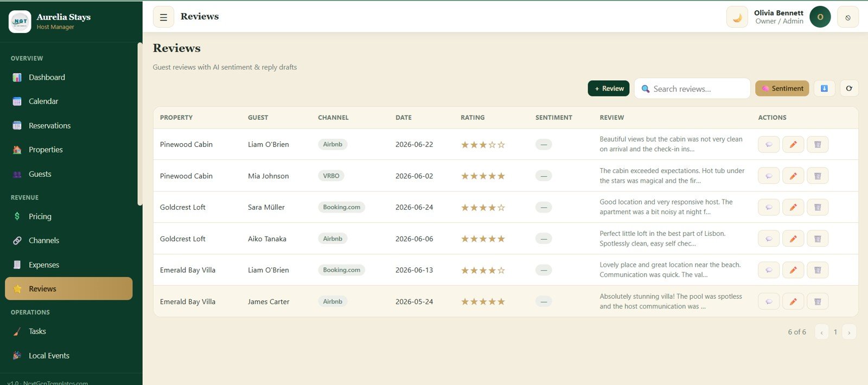868x385 pixels.
Task: Toggle dark mode with moon icon
Action: coord(737,17)
